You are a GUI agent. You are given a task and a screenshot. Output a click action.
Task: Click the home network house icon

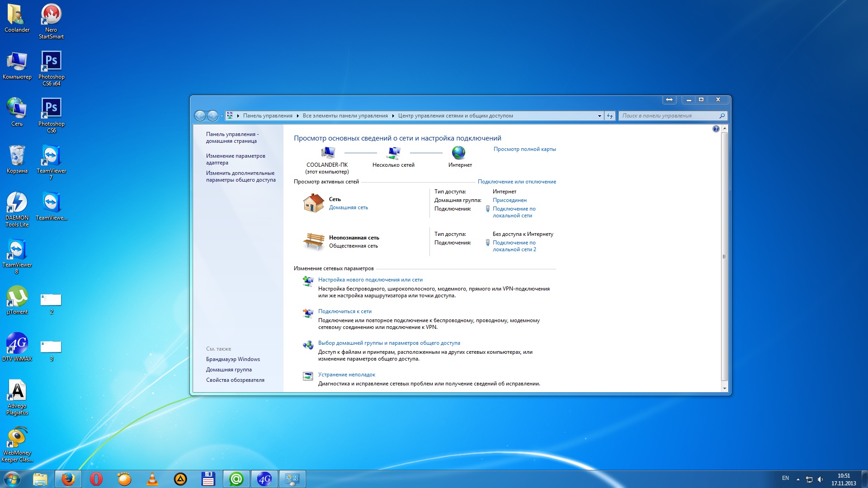click(x=313, y=203)
